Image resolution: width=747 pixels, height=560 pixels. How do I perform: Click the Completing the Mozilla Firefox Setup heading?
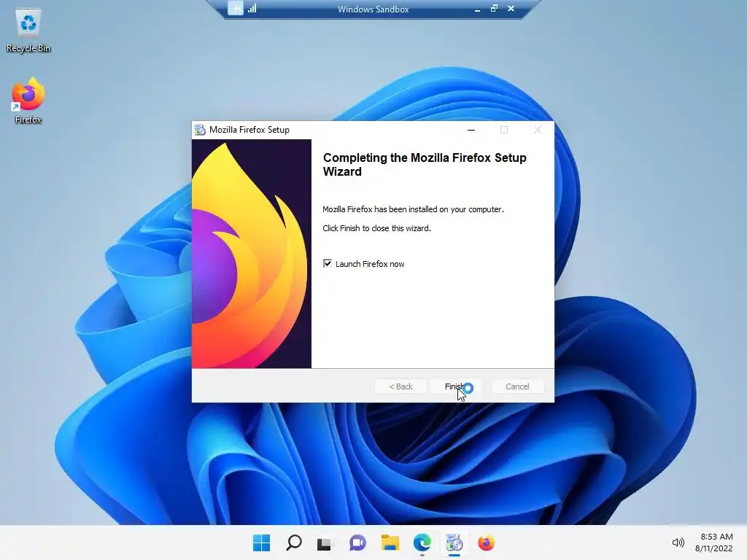point(425,164)
